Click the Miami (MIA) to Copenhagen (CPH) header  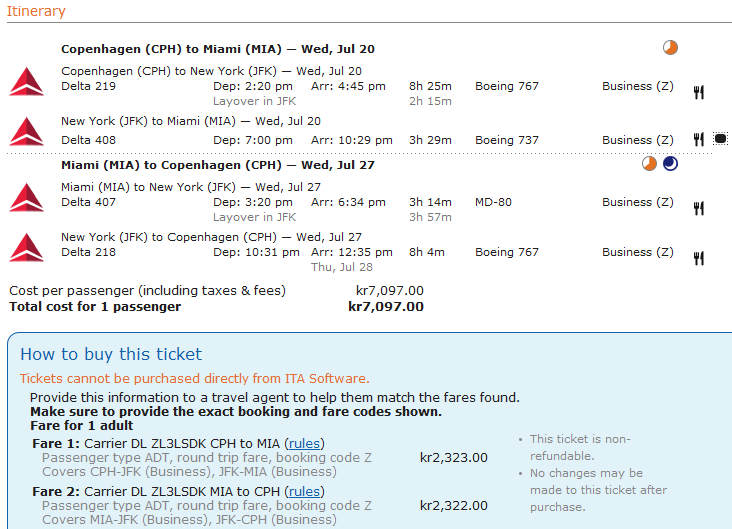218,164
